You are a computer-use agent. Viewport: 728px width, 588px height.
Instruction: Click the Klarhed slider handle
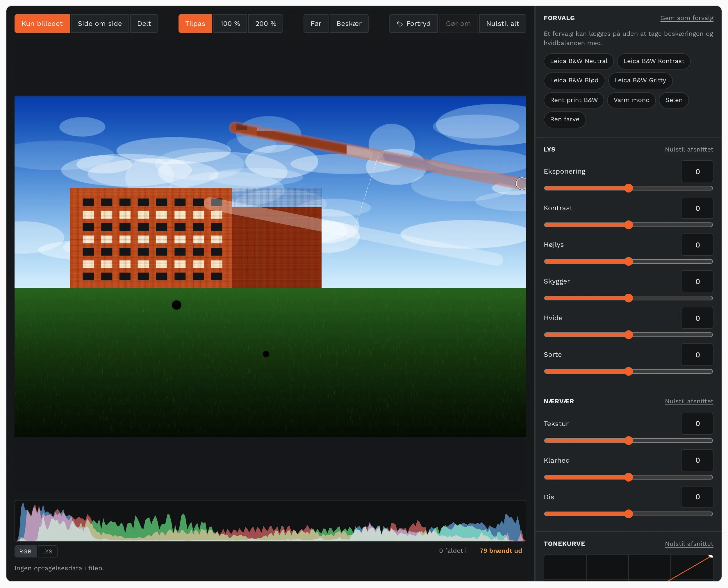(x=629, y=477)
